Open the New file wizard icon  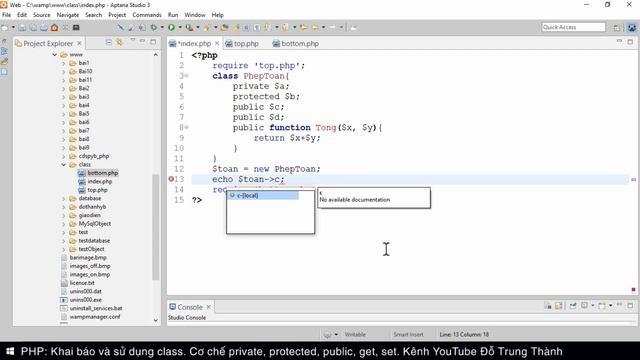(5, 27)
